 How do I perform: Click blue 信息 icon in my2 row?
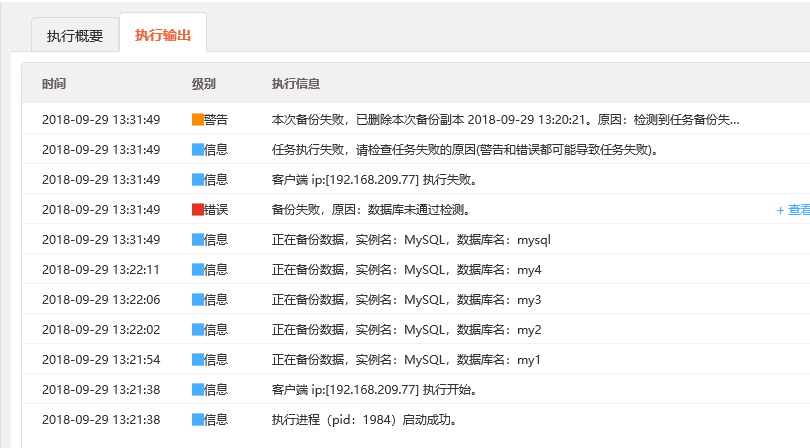coord(197,330)
